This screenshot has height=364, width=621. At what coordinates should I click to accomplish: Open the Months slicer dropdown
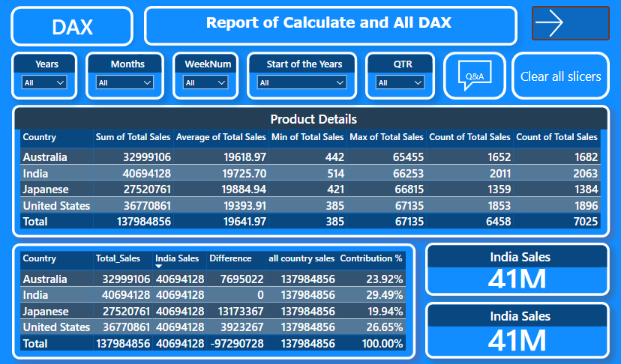click(124, 82)
